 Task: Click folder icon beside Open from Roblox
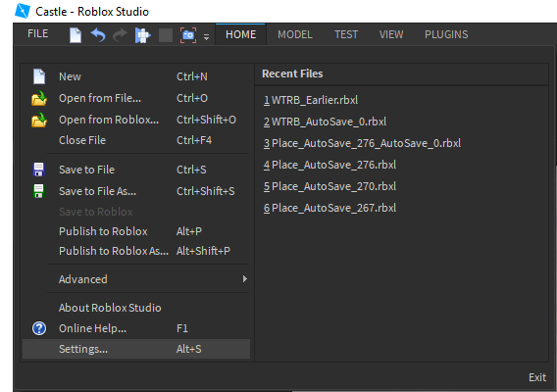pyautogui.click(x=39, y=120)
